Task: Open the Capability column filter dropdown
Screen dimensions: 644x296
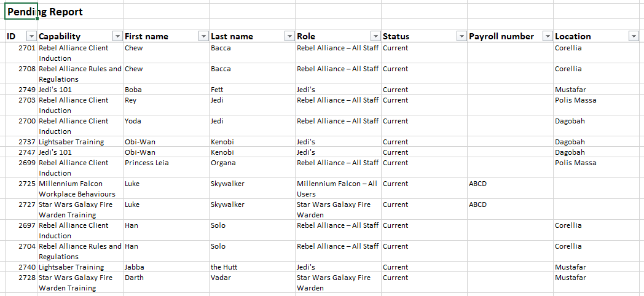Action: click(x=117, y=36)
